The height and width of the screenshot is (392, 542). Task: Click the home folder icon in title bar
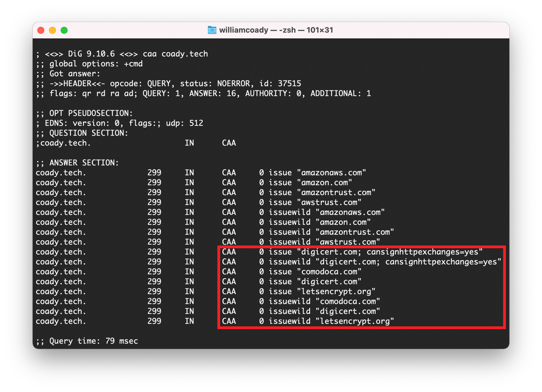pyautogui.click(x=212, y=30)
